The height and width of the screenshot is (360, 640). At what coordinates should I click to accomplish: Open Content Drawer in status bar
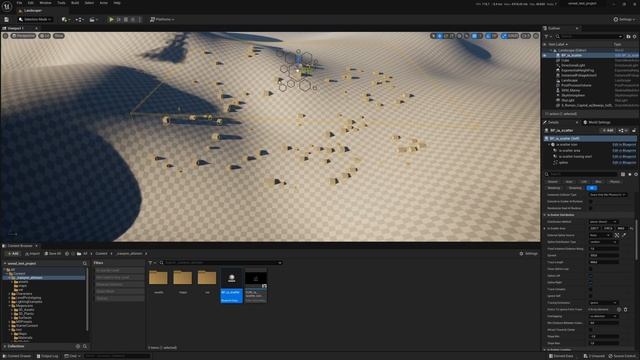tap(17, 356)
